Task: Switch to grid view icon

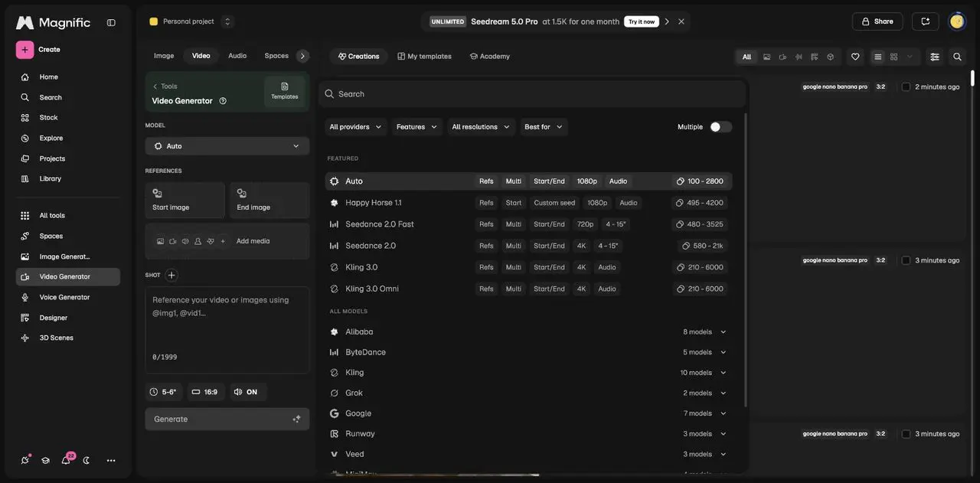Action: (x=893, y=57)
